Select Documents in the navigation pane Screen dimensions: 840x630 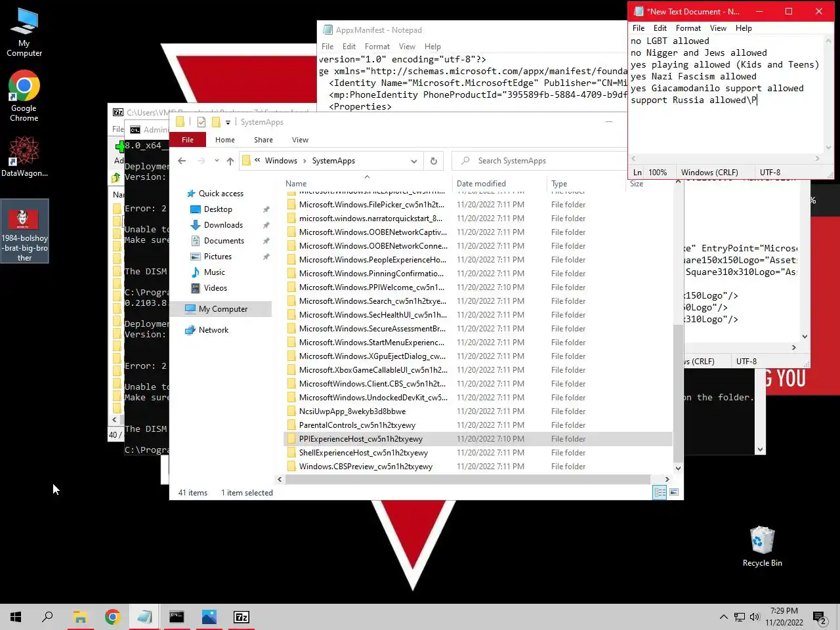click(x=224, y=241)
